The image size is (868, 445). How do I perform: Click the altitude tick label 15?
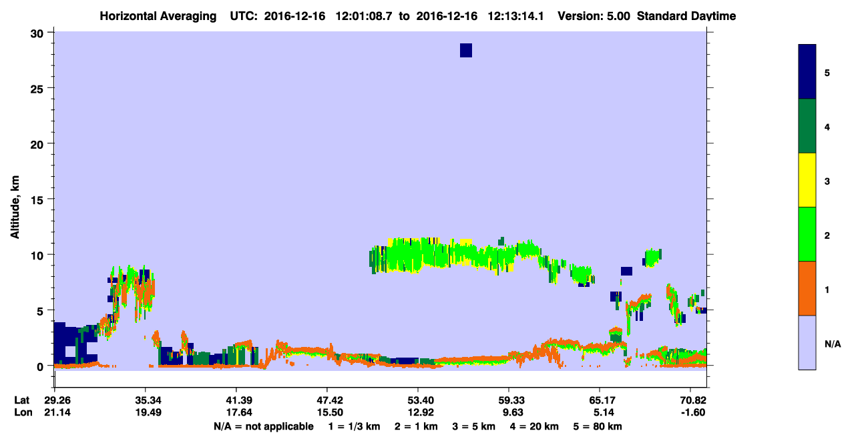[39, 199]
